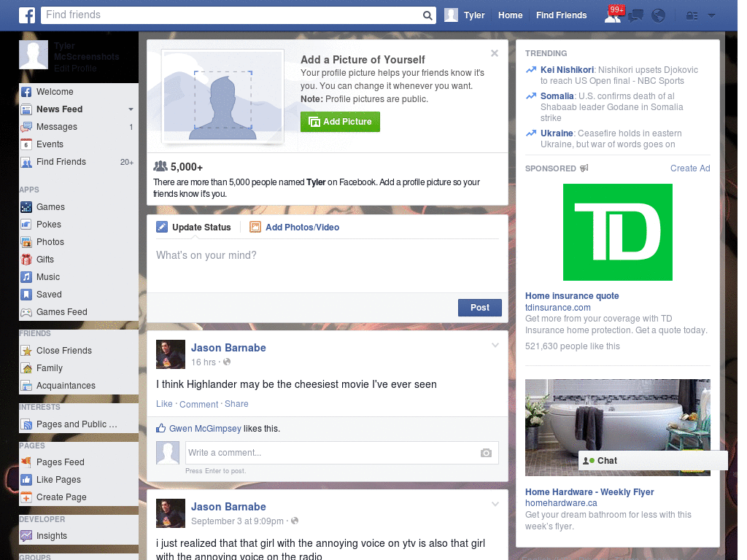This screenshot has height=560, width=747.
Task: Click the Games Feed controller icon
Action: [26, 312]
